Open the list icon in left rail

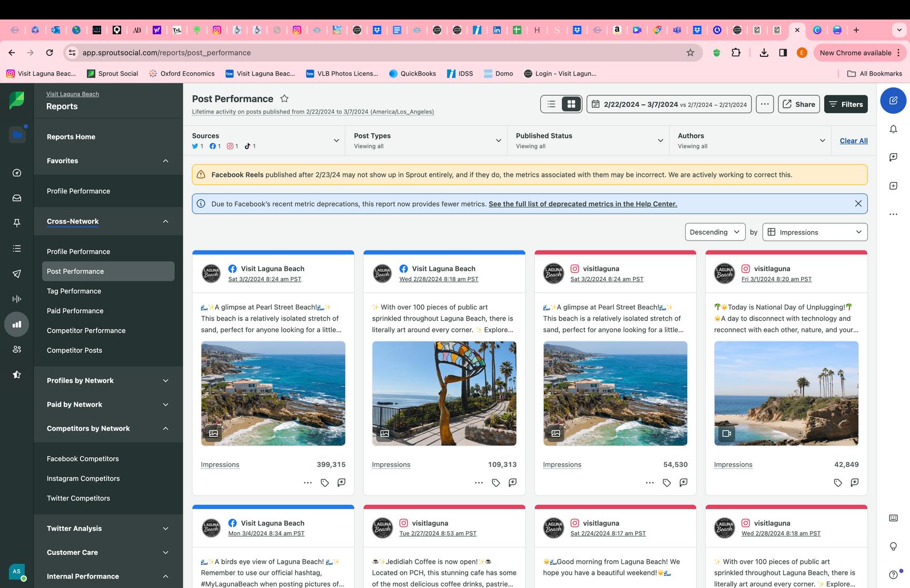17,248
